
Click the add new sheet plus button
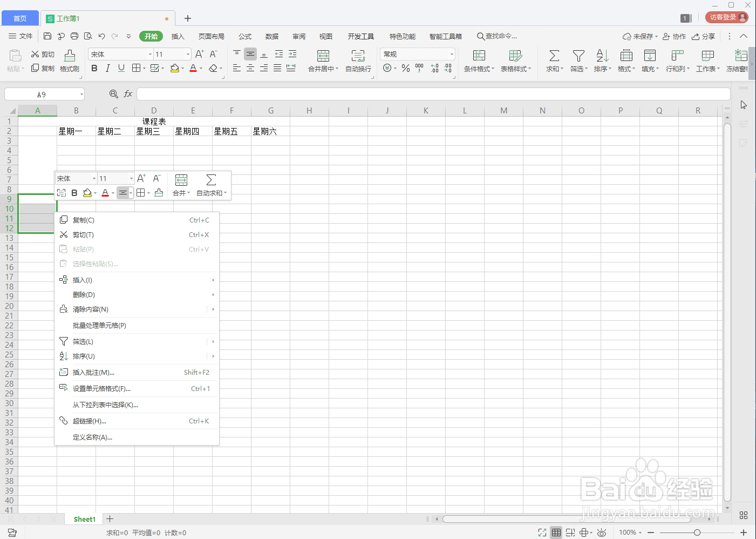pyautogui.click(x=110, y=519)
